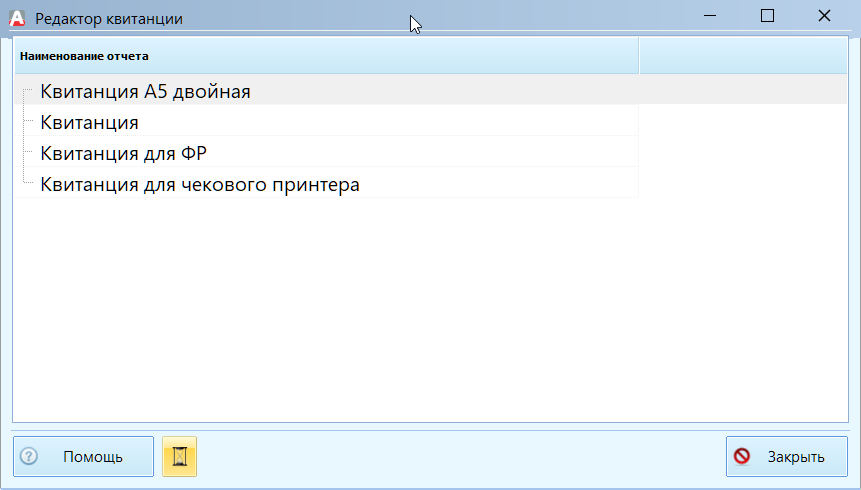
Task: Minimize the Редактор квитанции window
Action: (x=709, y=15)
